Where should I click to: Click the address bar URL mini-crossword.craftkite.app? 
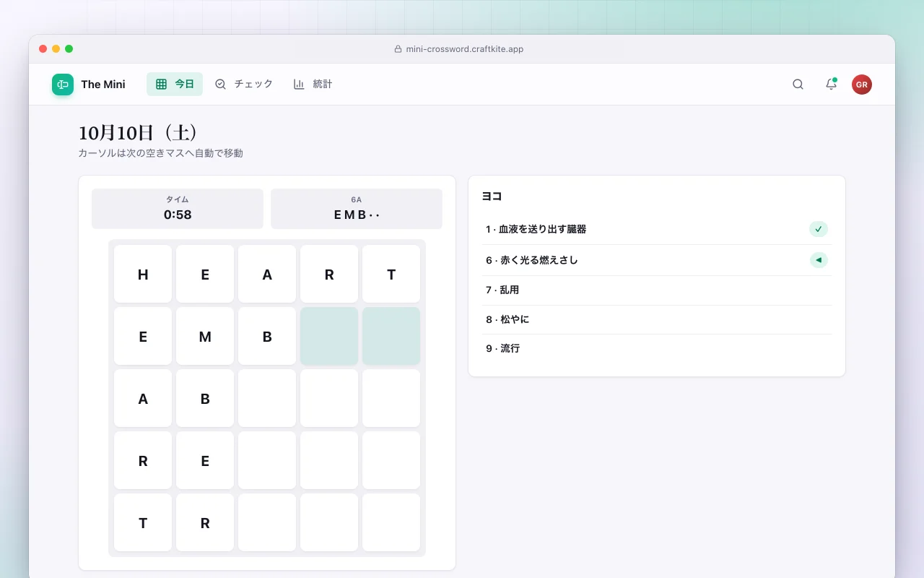coord(465,49)
